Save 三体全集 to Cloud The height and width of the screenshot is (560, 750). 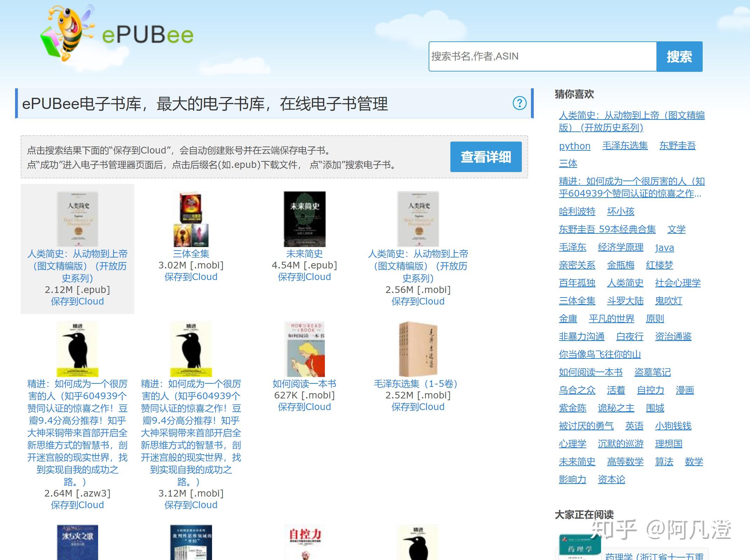point(191,277)
